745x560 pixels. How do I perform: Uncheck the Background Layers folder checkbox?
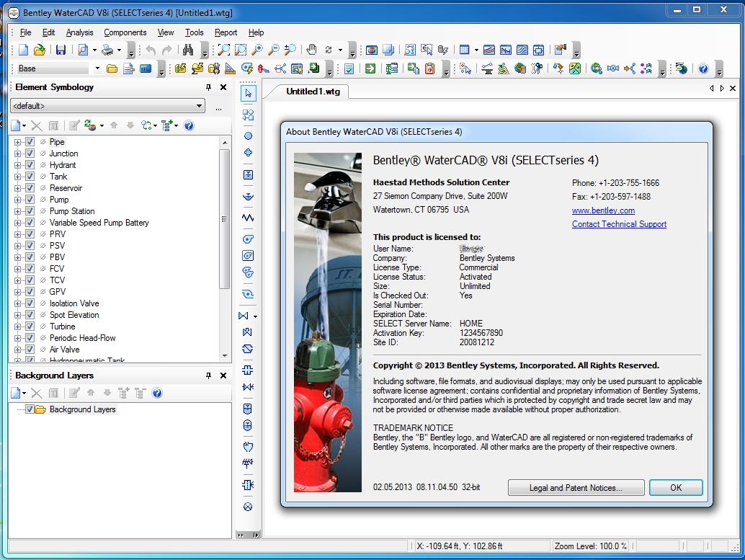coord(30,409)
